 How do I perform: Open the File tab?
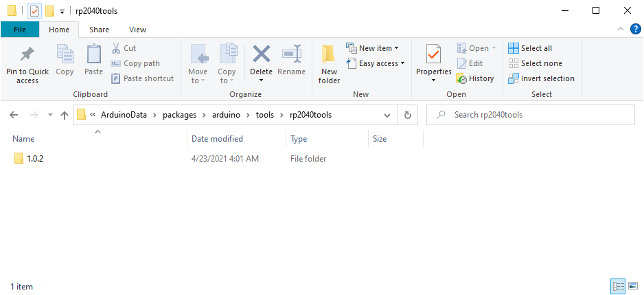20,30
